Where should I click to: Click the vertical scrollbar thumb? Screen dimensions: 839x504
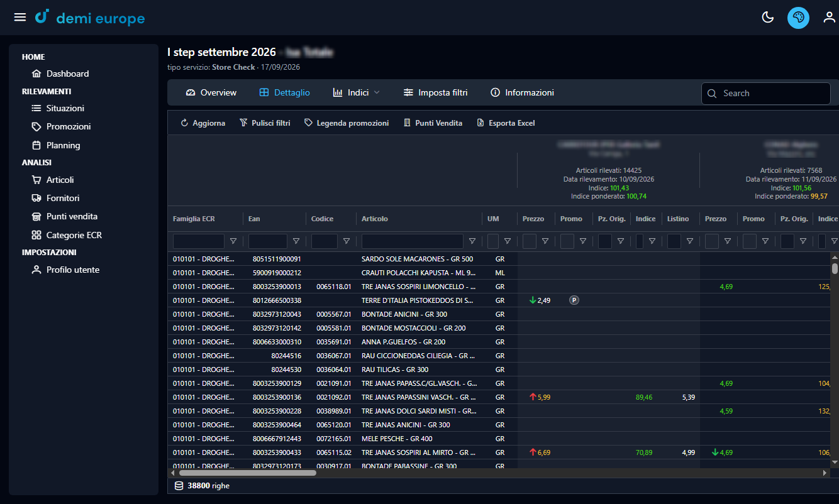coord(835,268)
